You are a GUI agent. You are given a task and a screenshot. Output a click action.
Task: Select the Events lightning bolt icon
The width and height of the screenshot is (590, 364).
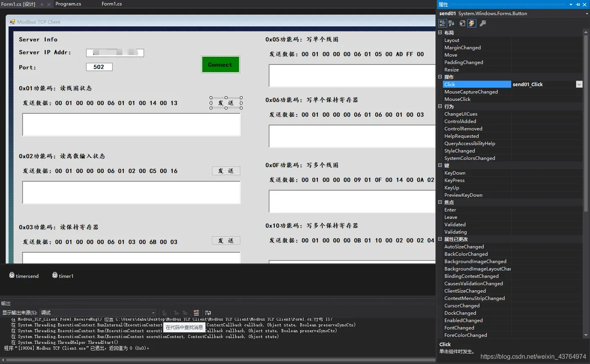472,24
